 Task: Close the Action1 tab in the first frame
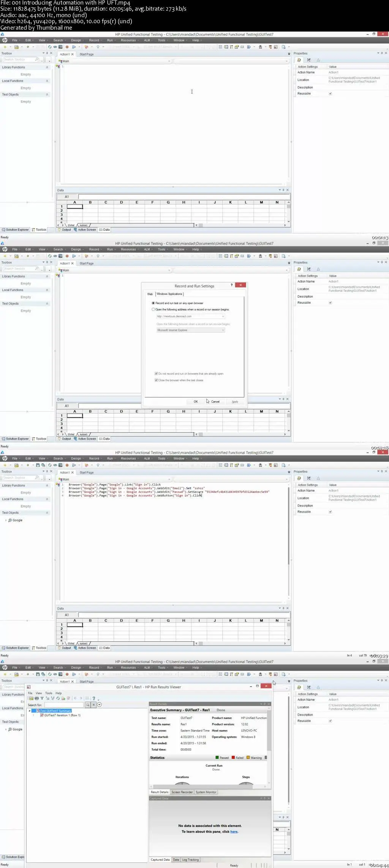(x=73, y=54)
